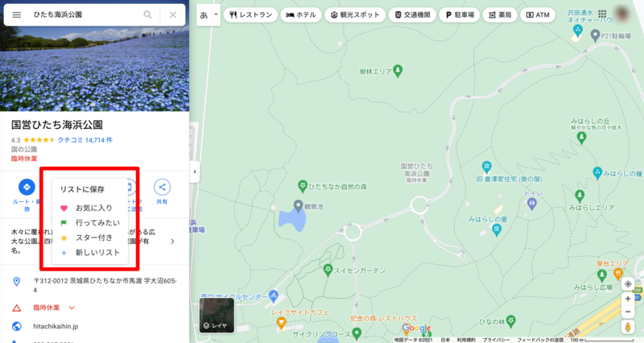Screen dimensions: 644x343
Task: Select 行ってみたい in the save list
Action: tap(90, 223)
